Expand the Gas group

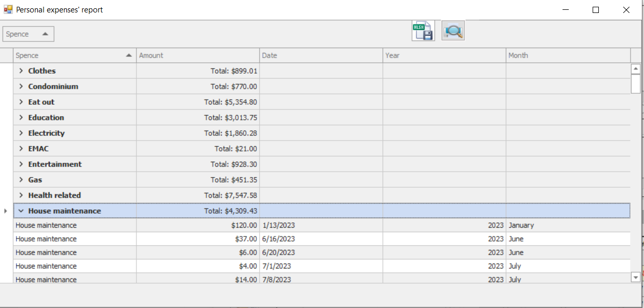click(21, 180)
